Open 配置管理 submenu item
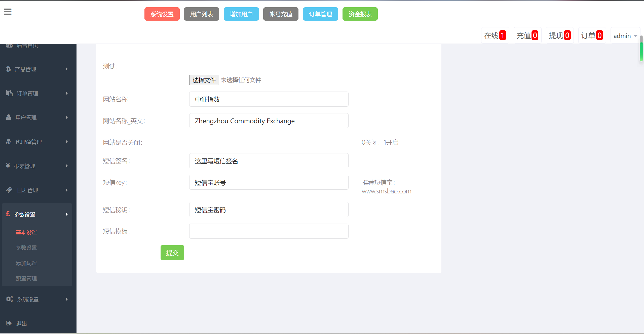This screenshot has height=334, width=644. 26,279
